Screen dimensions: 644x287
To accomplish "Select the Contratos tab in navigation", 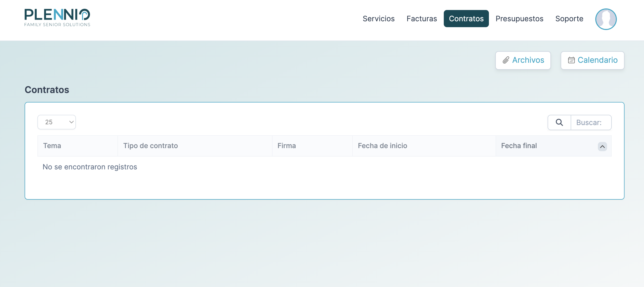I will (x=466, y=19).
